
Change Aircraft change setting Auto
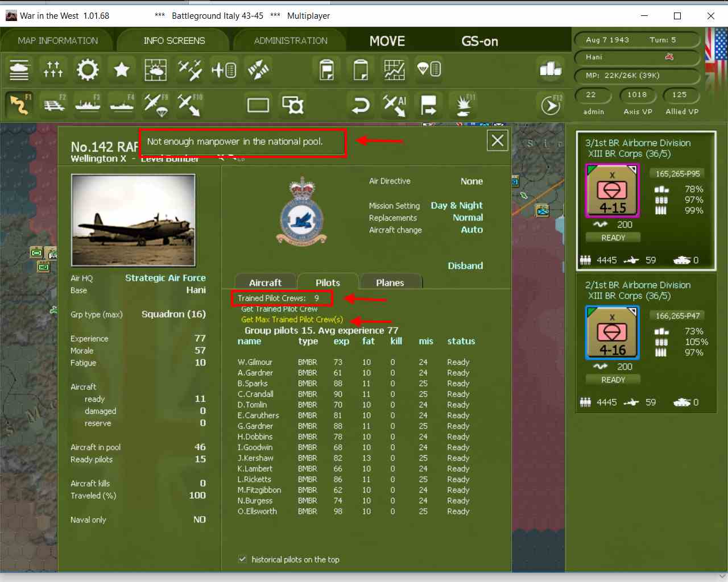(x=472, y=230)
